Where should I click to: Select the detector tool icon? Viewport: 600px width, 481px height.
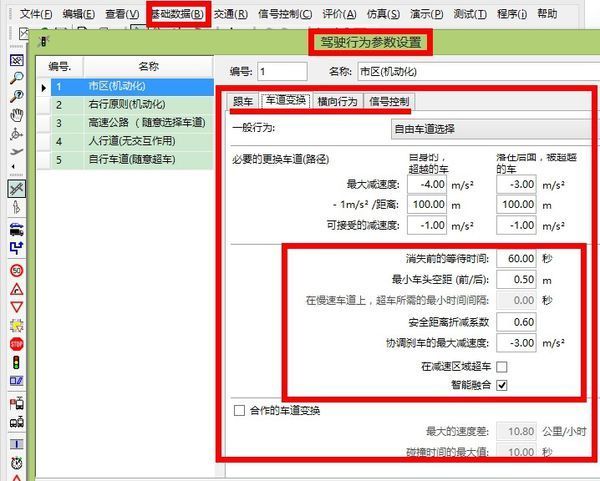[16, 381]
